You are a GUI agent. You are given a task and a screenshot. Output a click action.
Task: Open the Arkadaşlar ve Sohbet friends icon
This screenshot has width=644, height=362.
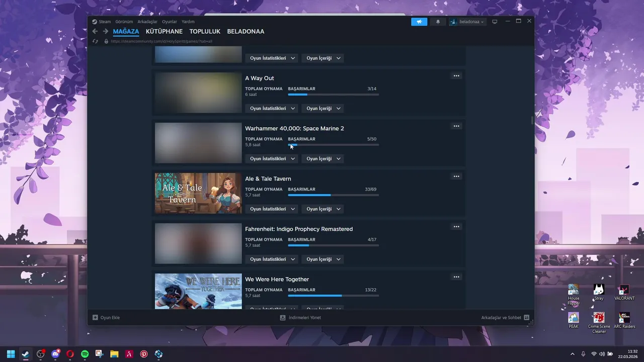click(x=526, y=318)
